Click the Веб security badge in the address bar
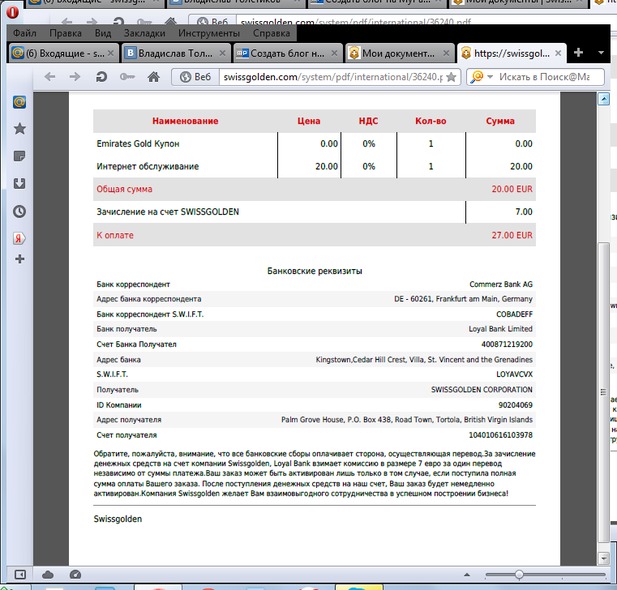 coord(195,77)
